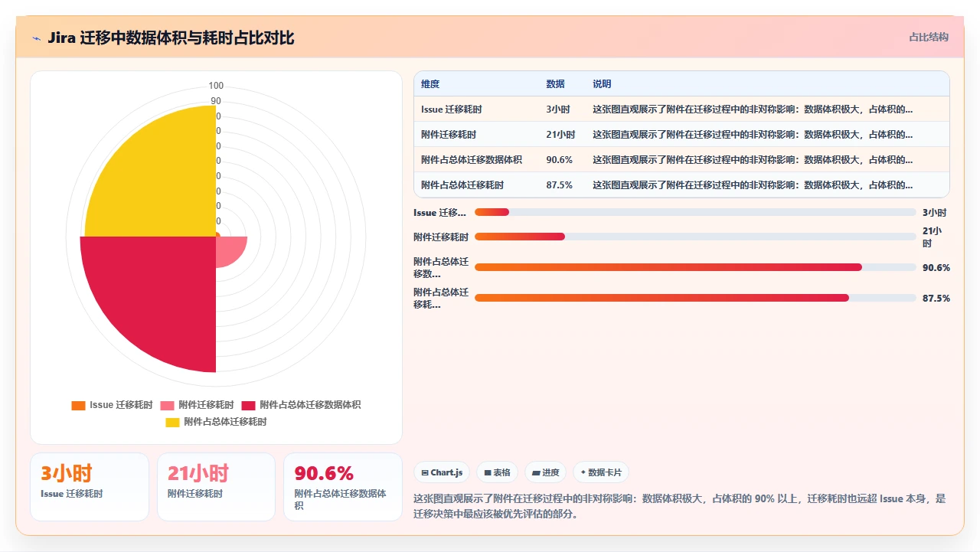This screenshot has width=980, height=552.
Task: Click the 附件占总体迁移耗时 table cell
Action: (x=462, y=185)
